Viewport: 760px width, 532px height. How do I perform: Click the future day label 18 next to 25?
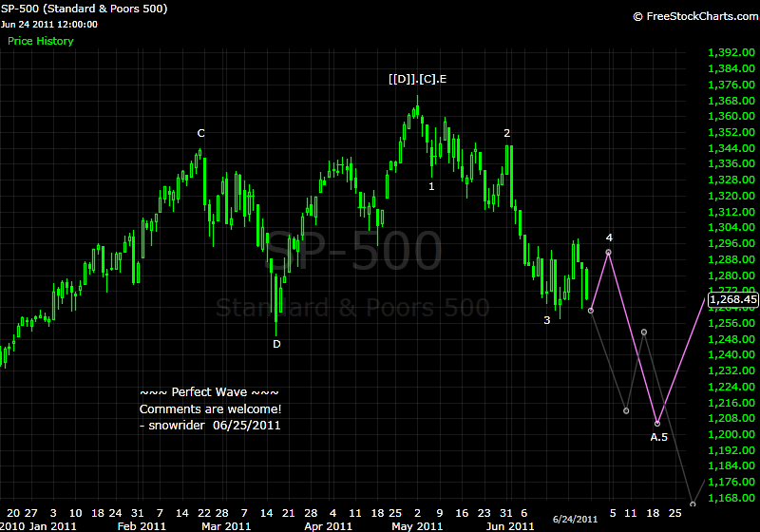[653, 513]
